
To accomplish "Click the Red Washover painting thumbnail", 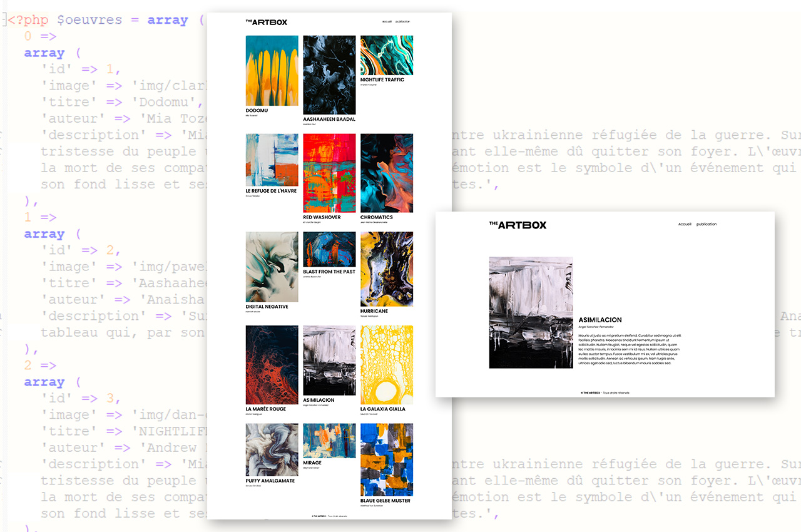I will [329, 173].
